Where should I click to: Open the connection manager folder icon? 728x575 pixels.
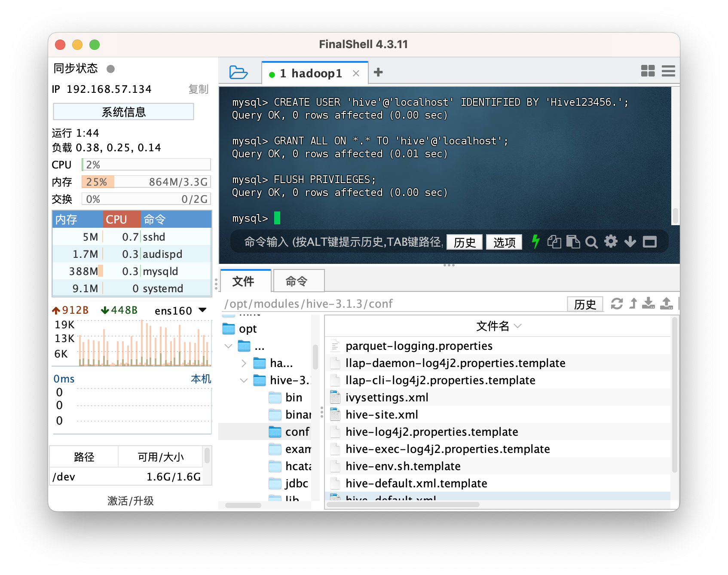click(238, 72)
